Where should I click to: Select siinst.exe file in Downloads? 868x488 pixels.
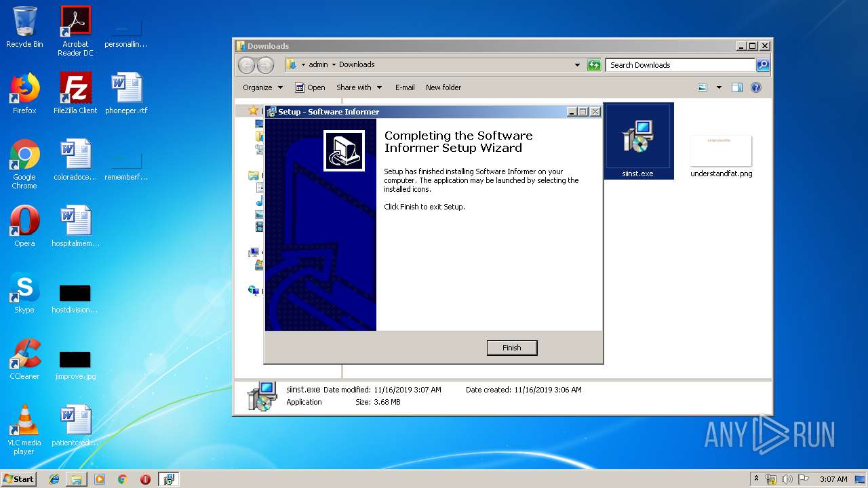637,141
